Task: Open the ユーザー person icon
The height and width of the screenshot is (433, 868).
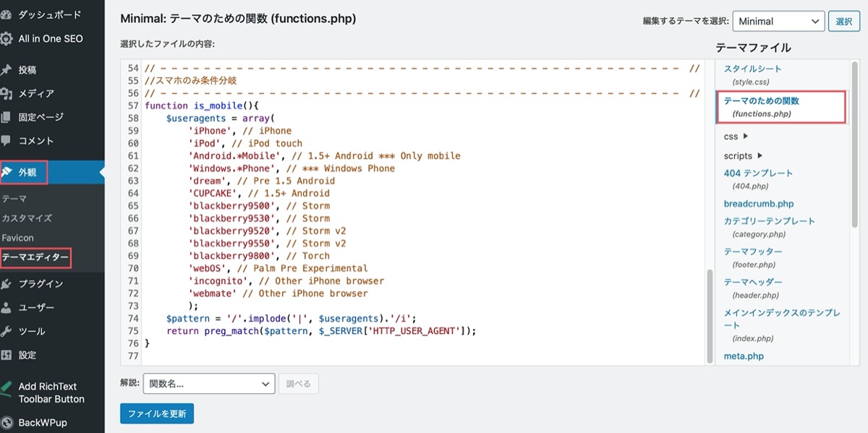Action: pyautogui.click(x=6, y=308)
